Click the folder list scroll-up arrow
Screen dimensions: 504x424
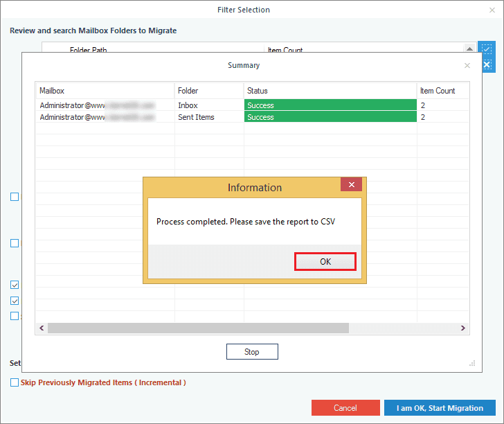click(x=469, y=50)
